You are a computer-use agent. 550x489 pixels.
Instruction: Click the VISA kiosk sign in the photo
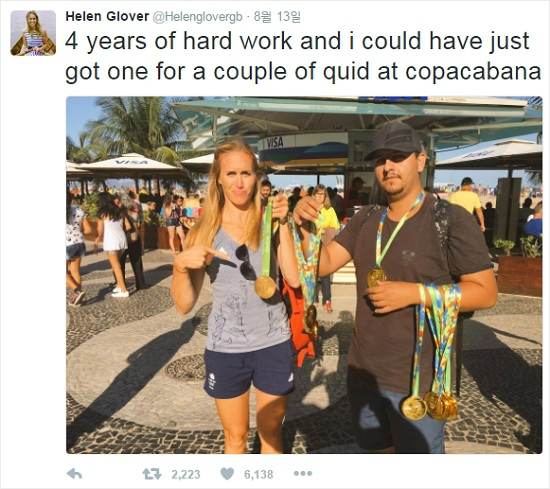[275, 143]
